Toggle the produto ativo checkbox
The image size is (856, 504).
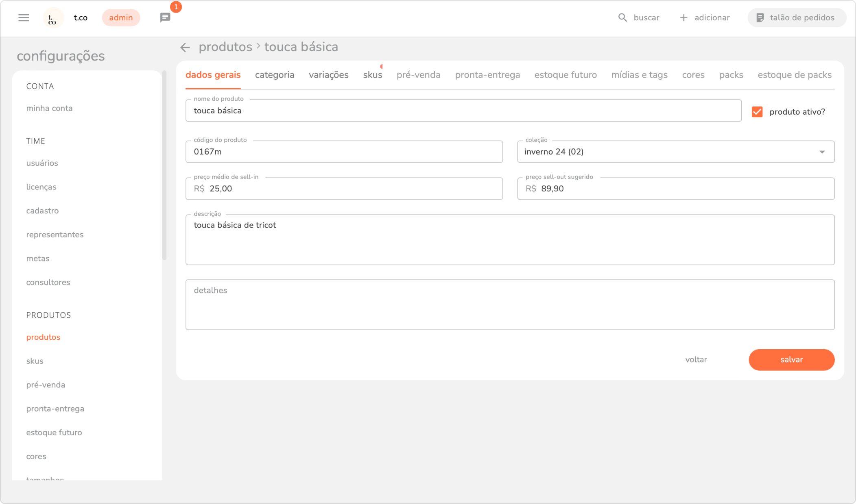(x=757, y=112)
